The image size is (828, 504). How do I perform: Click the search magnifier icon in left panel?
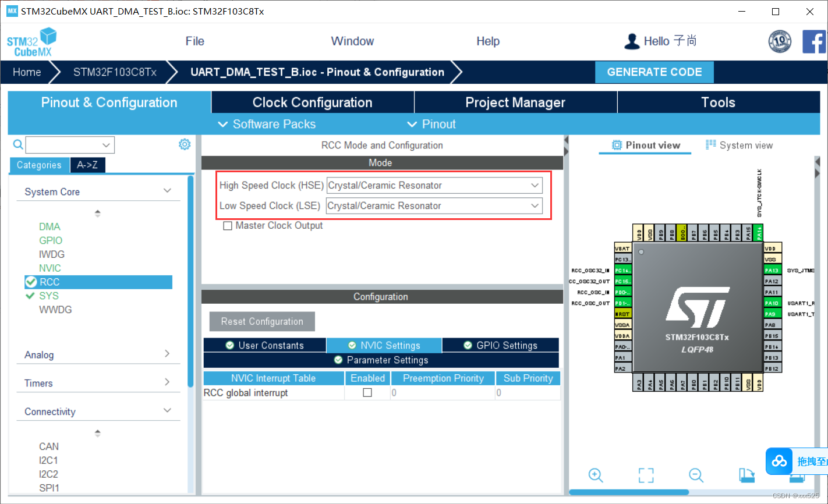[18, 144]
